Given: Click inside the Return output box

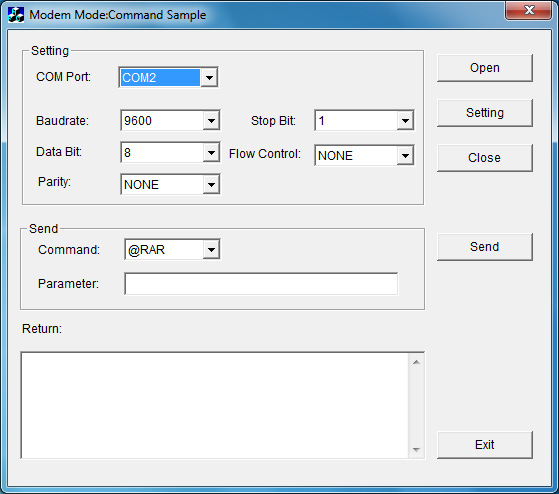Looking at the screenshot, I should pyautogui.click(x=215, y=405).
